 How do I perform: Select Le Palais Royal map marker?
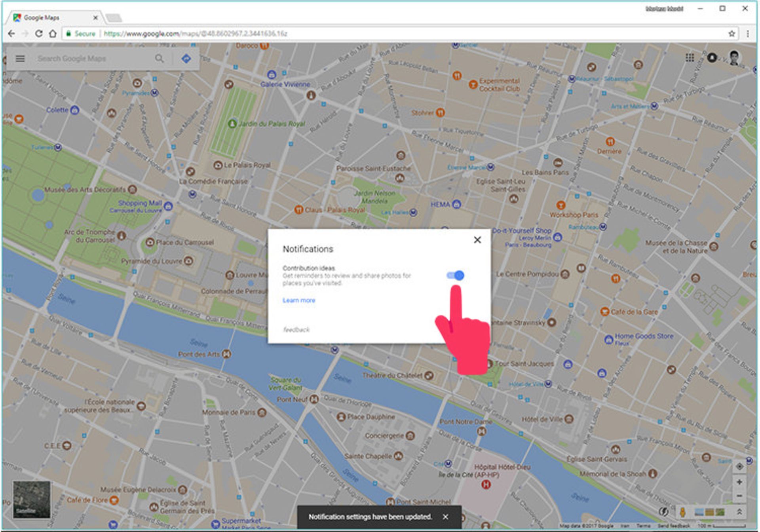[218, 165]
